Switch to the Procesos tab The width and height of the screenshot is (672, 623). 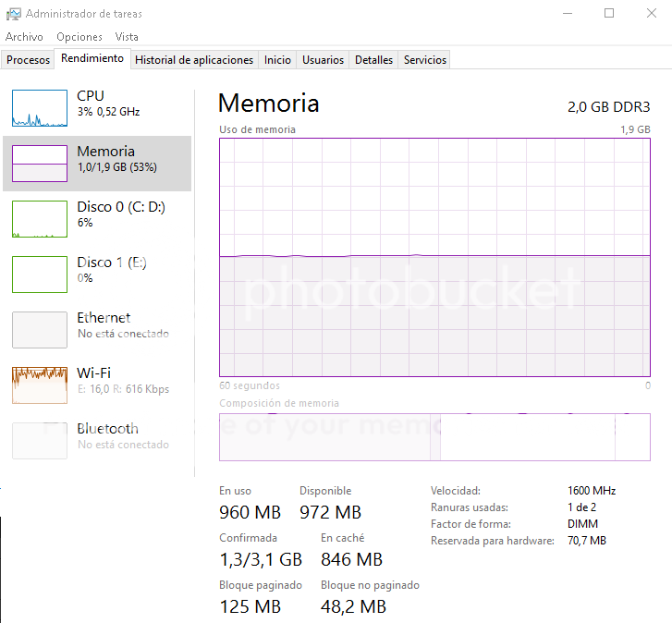(28, 60)
